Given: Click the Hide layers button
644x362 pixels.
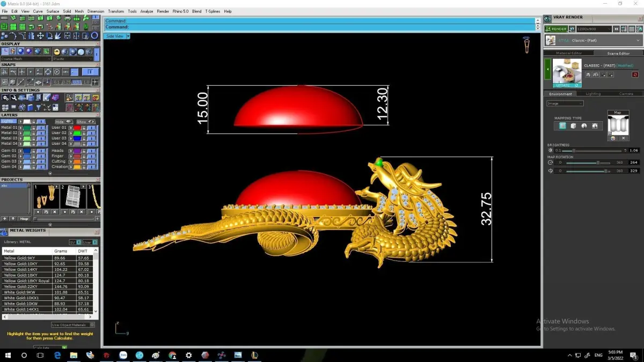Looking at the screenshot, I should click(x=64, y=122).
